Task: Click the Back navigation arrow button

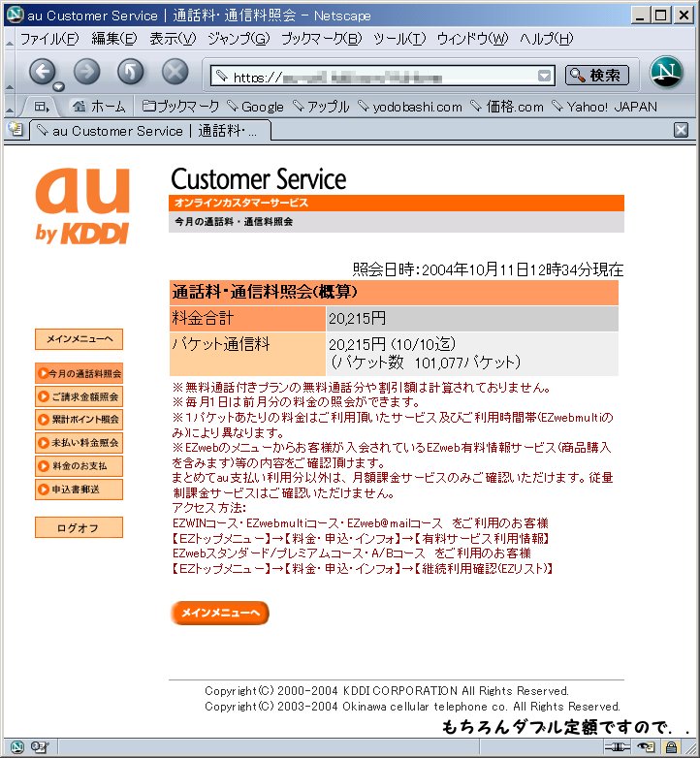Action: 43,72
